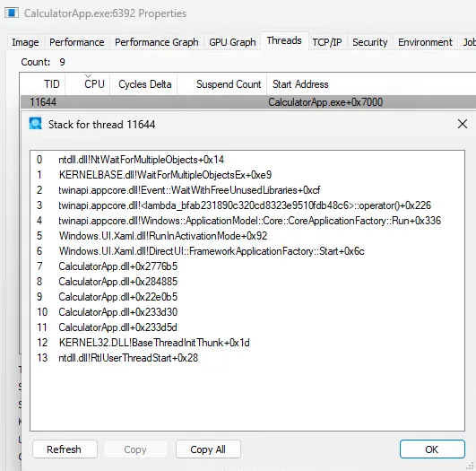Click start address CalculatorApp.exe+0x7000
The image size is (476, 471).
pos(325,102)
